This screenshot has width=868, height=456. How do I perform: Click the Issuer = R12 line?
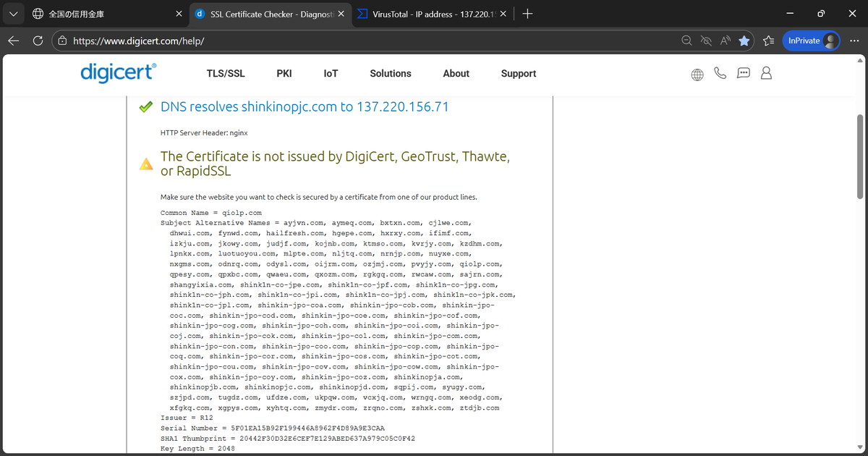[x=187, y=418]
